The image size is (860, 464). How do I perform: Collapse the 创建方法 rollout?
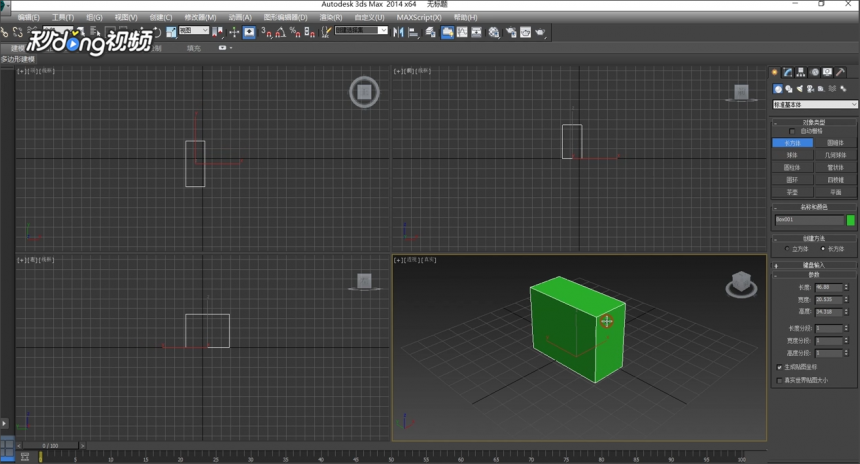pos(814,239)
